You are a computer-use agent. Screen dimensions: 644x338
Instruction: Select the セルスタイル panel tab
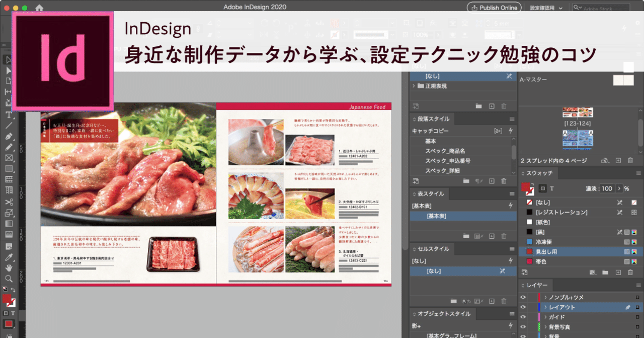click(431, 249)
